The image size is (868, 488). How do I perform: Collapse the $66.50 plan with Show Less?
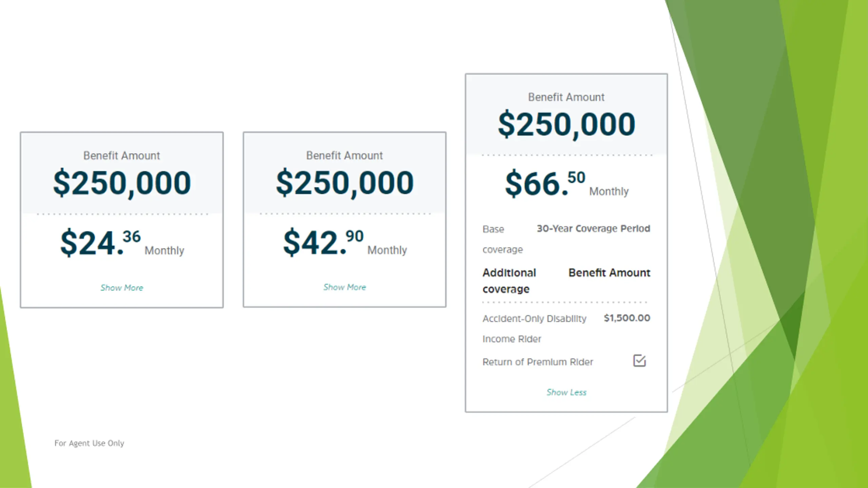tap(566, 392)
